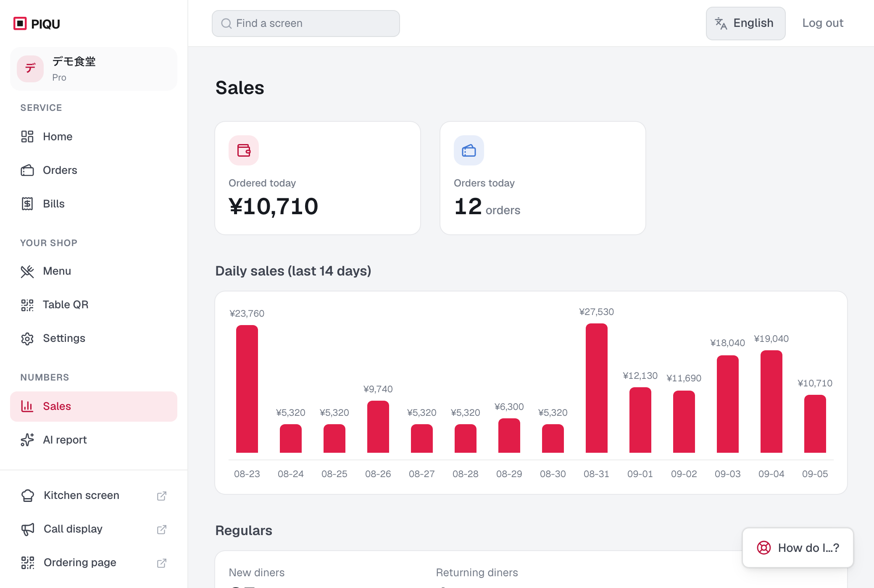Open Ordering page external link arrow
The height and width of the screenshot is (588, 874).
(162, 563)
